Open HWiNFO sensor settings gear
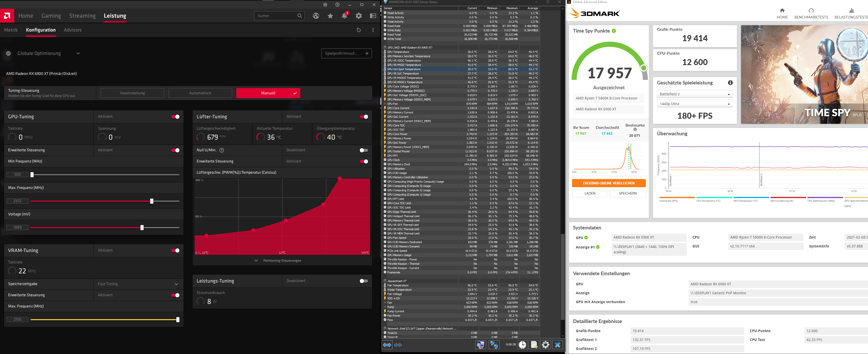 point(546,345)
